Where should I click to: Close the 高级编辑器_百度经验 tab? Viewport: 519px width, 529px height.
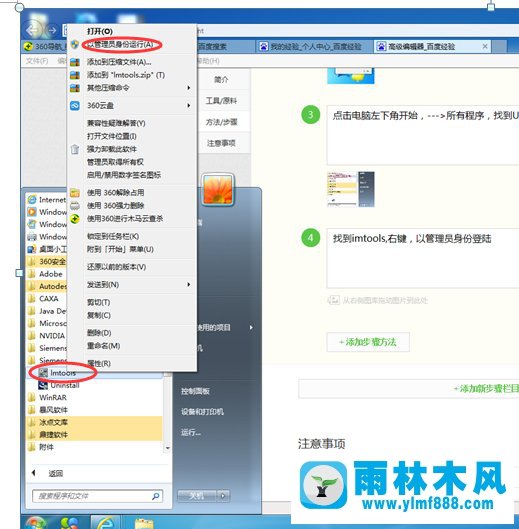pos(485,46)
